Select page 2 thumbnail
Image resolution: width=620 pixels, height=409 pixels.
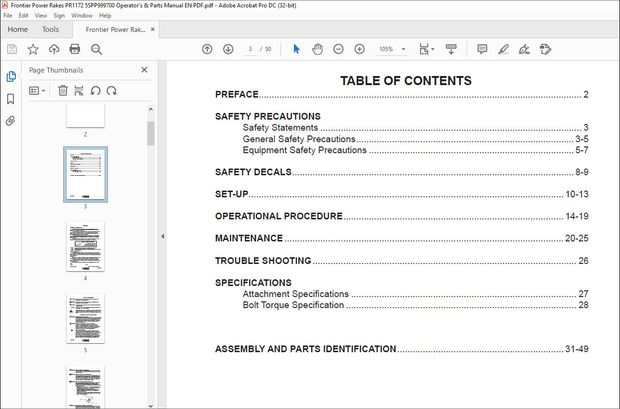pyautogui.click(x=85, y=116)
